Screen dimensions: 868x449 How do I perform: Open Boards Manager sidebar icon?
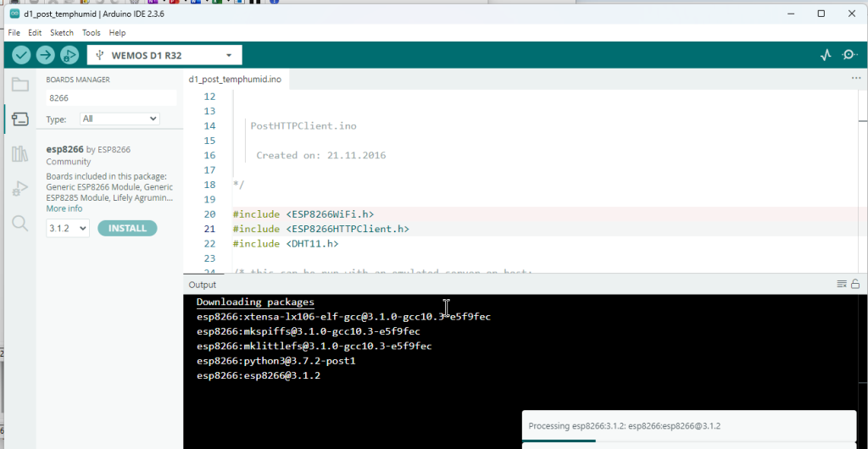pyautogui.click(x=19, y=119)
